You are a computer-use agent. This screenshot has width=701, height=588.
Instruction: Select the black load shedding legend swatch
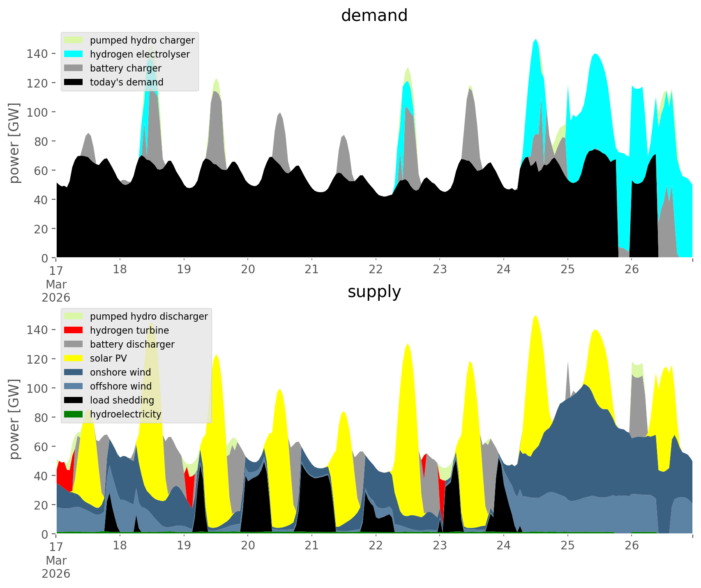pyautogui.click(x=74, y=400)
